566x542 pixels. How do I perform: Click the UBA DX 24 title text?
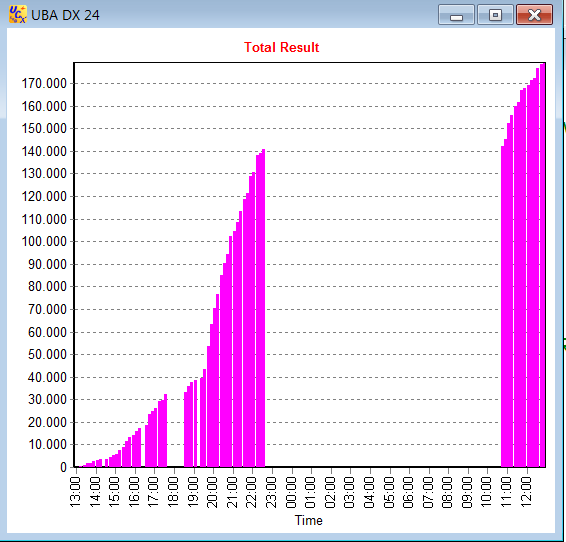click(65, 15)
